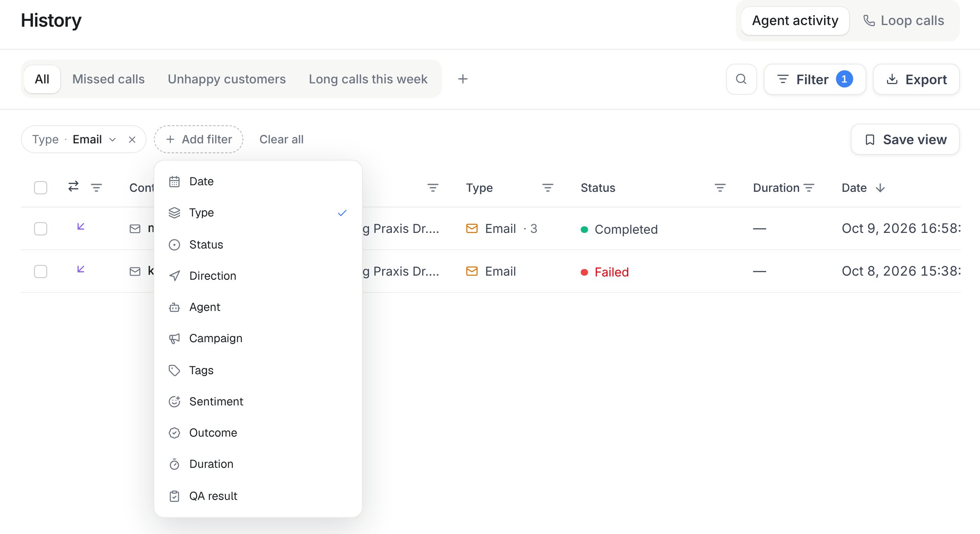Click the Failed status text

(611, 272)
